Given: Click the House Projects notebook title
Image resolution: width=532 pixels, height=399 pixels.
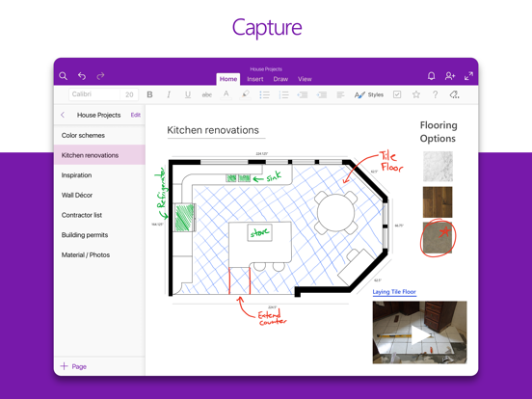Looking at the screenshot, I should [x=266, y=68].
